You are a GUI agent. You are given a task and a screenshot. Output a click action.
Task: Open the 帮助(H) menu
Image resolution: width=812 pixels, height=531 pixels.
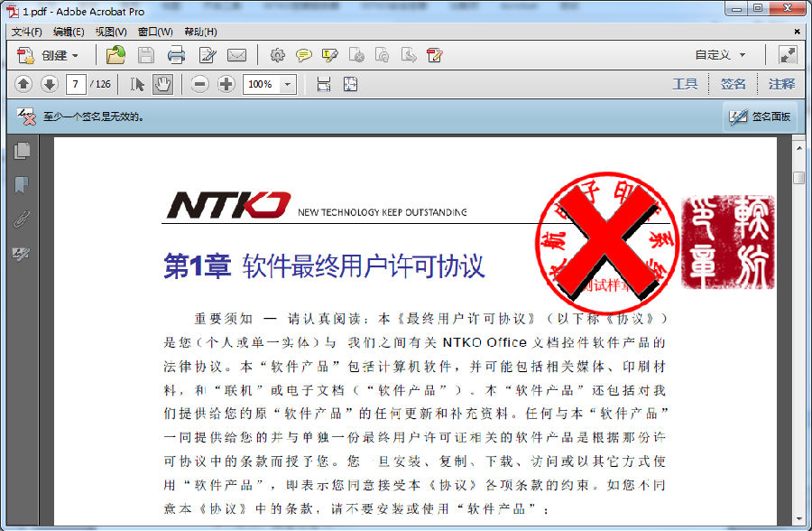[200, 33]
